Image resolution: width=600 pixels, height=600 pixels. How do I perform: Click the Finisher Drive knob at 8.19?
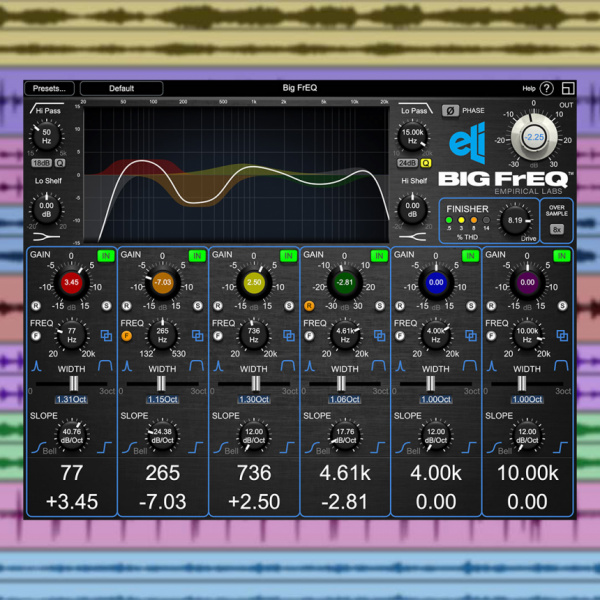coord(515,220)
